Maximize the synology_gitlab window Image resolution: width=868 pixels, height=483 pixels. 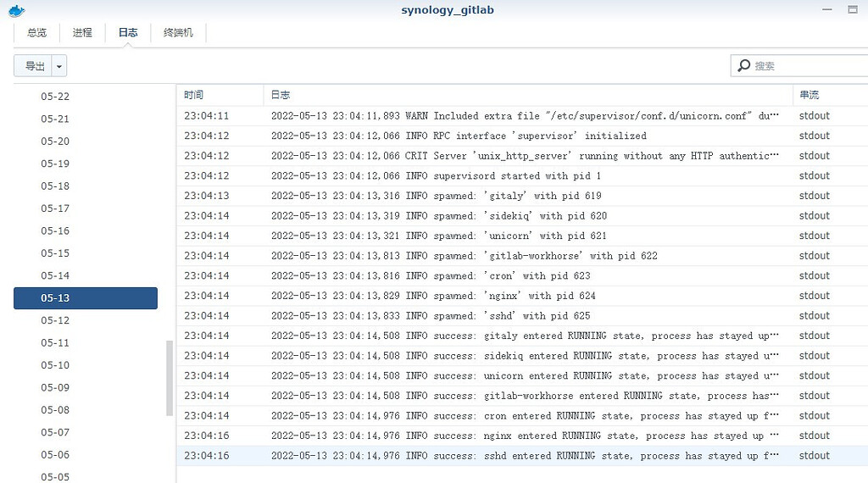(x=853, y=9)
